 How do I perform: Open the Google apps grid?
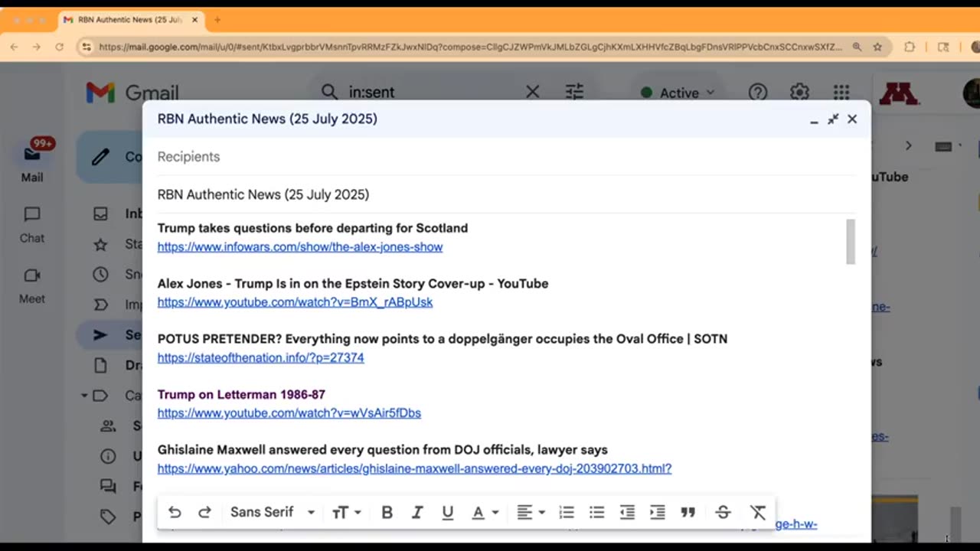click(841, 93)
